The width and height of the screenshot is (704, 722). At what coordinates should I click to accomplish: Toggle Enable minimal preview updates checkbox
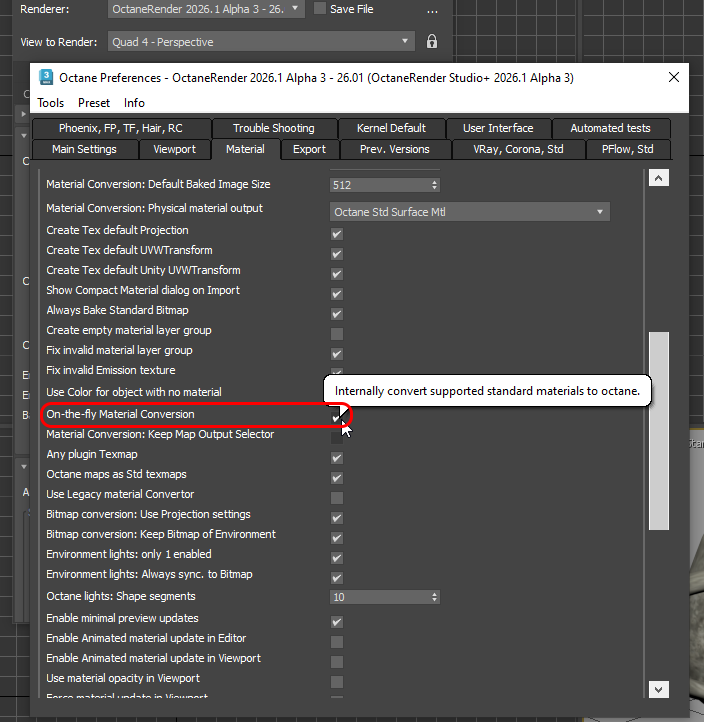tap(337, 622)
